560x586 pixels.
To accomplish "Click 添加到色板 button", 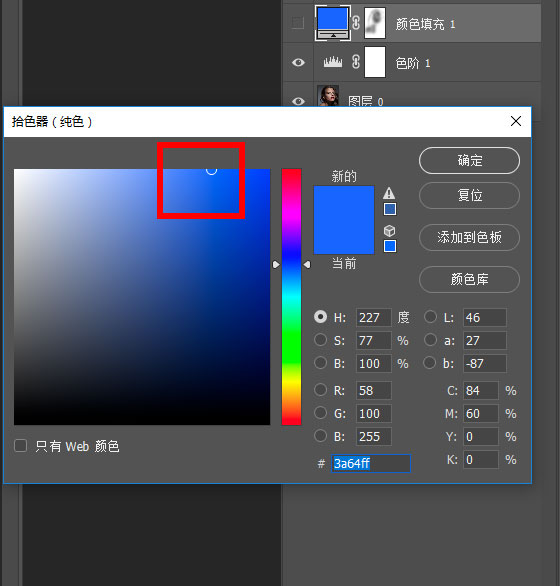I will point(470,237).
